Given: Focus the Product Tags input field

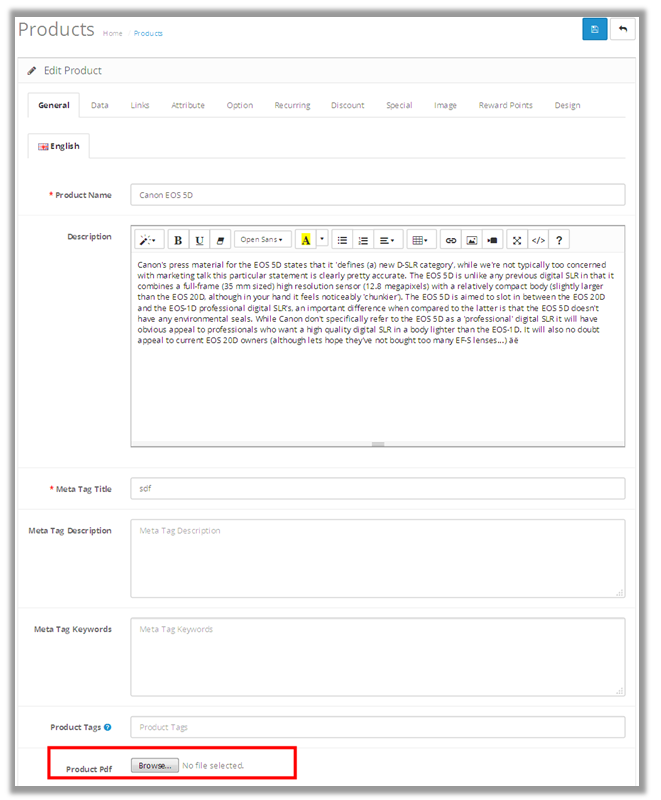Looking at the screenshot, I should [377, 727].
